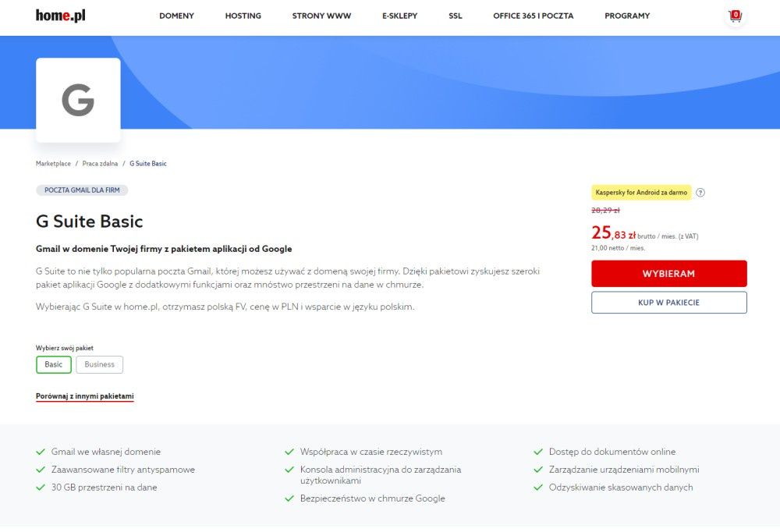780x532 pixels.
Task: Open the STRONY WWW menu
Action: coord(321,16)
